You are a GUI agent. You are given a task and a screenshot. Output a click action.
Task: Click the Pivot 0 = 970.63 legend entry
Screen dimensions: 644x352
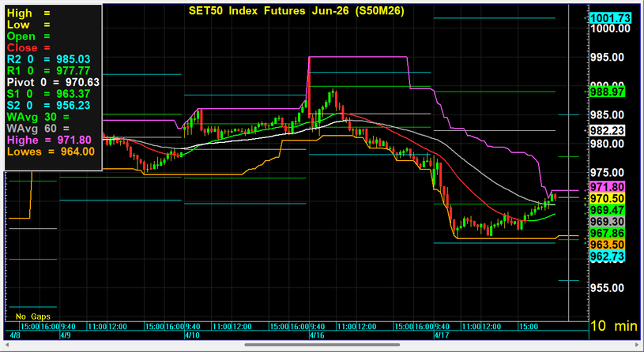pos(53,82)
